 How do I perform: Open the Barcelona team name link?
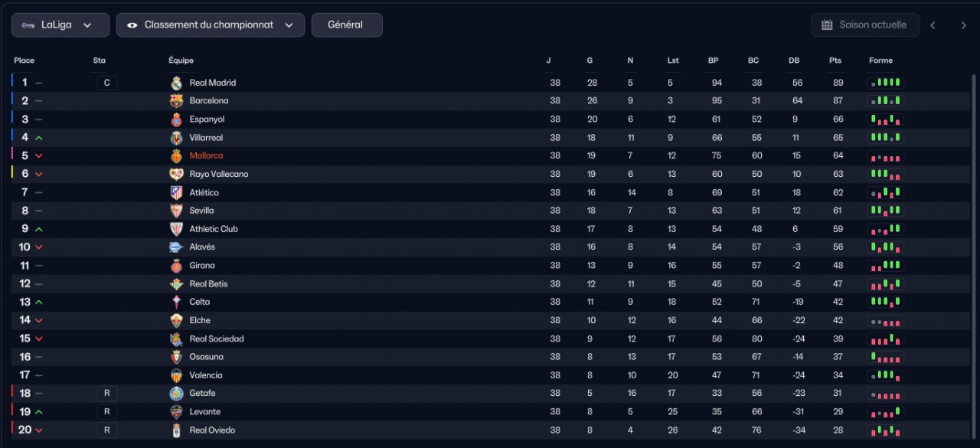209,101
